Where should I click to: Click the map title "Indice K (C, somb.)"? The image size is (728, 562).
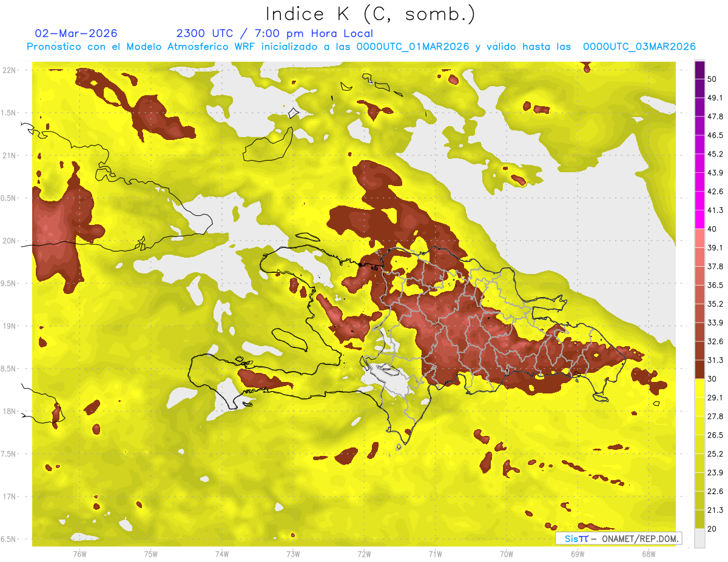point(370,14)
